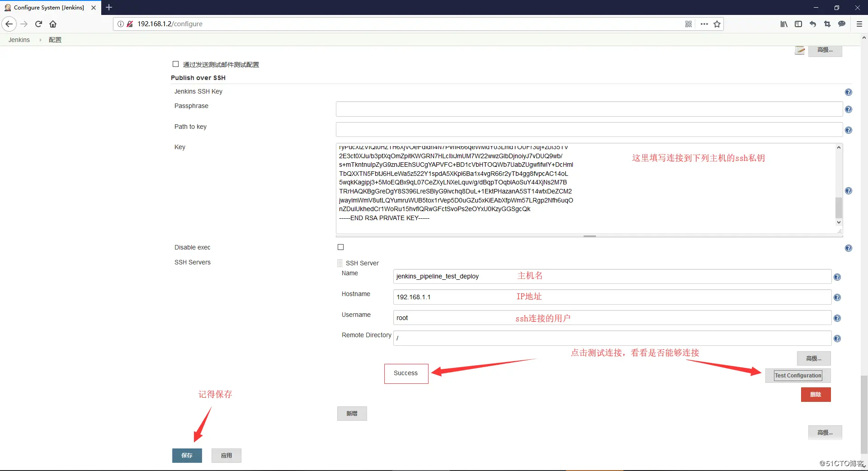Close the Configure System tab
Viewport: 868px width, 471px height.
[x=94, y=7]
